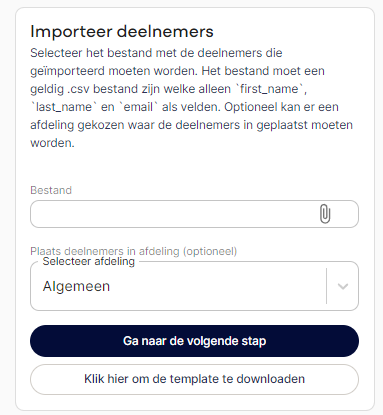This screenshot has height=415, width=383.
Task: Open the Selecteer afdeling dropdown chevron
Action: click(343, 286)
